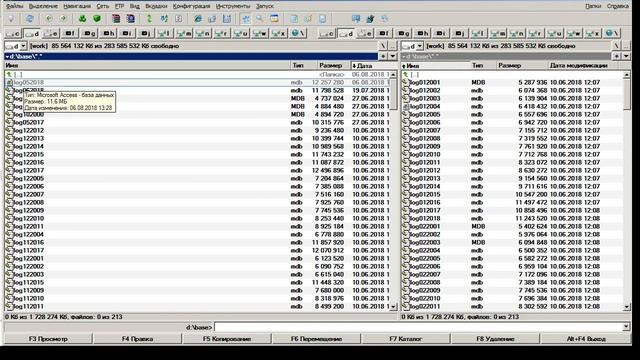Click left panel scrollbar down arrow
The width and height of the screenshot is (640, 360).
pyautogui.click(x=393, y=306)
